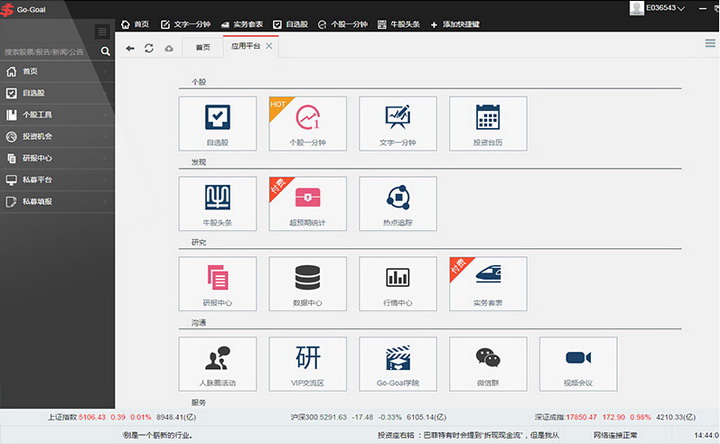Open the 微信群 chat tile
The image size is (720, 444).
[488, 364]
